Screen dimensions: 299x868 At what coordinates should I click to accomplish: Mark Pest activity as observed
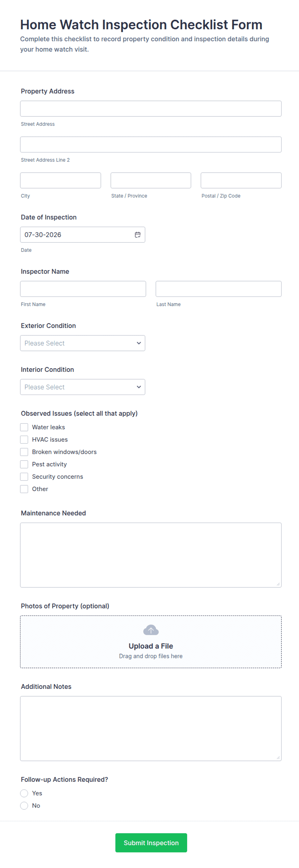pos(24,464)
